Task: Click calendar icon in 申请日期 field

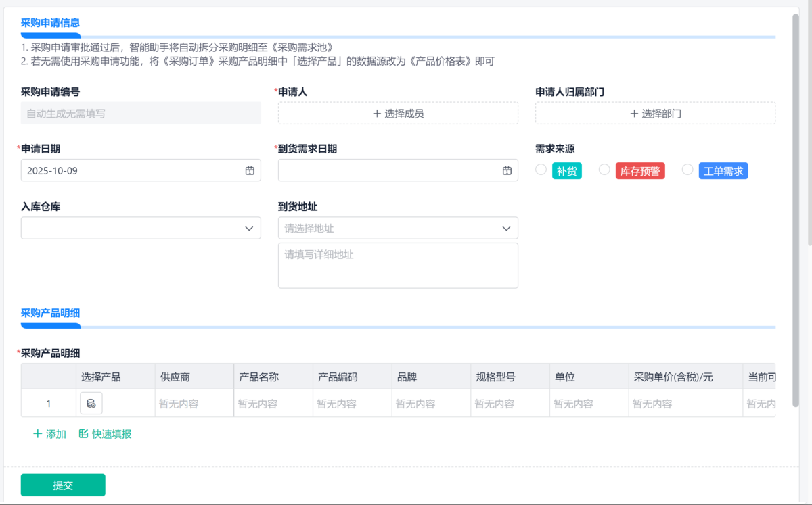Action: tap(250, 171)
